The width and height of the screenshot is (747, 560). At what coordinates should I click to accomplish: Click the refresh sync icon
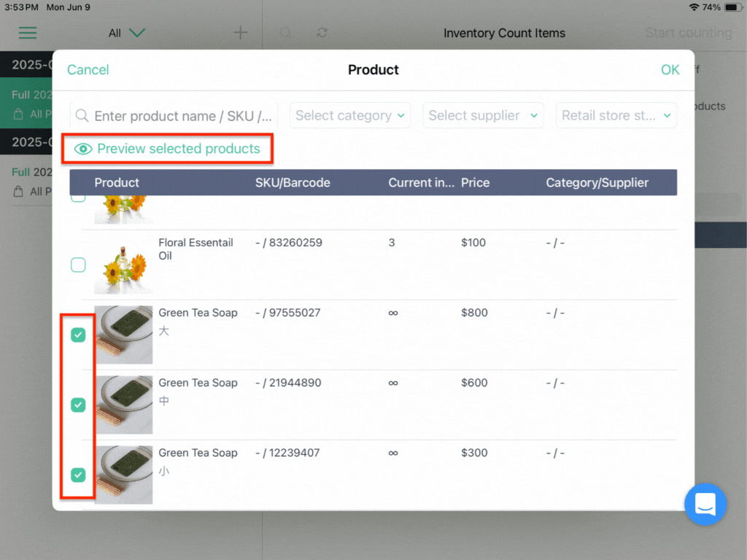pos(322,32)
